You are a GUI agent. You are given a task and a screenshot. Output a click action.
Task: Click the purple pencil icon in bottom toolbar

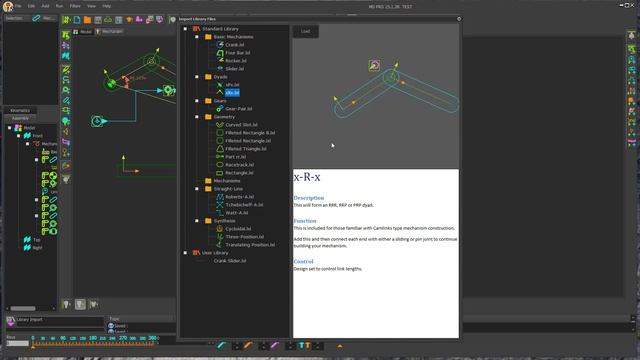coord(274,346)
